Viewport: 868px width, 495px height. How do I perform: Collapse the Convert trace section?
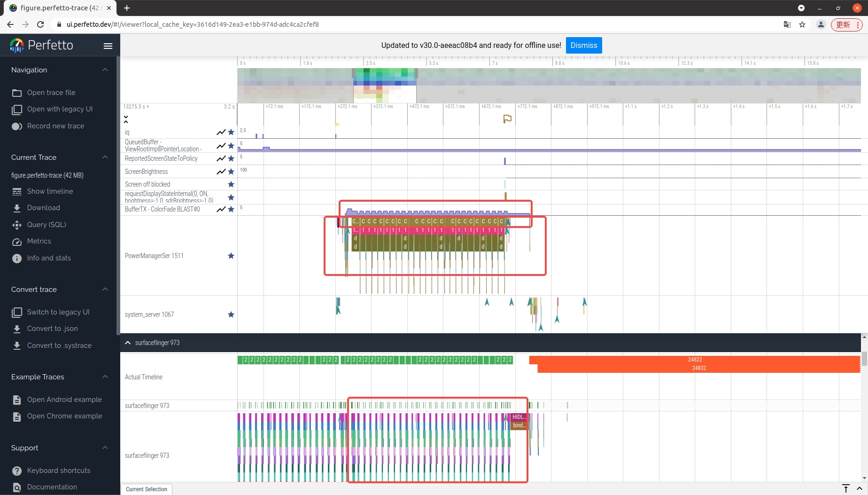(x=105, y=289)
